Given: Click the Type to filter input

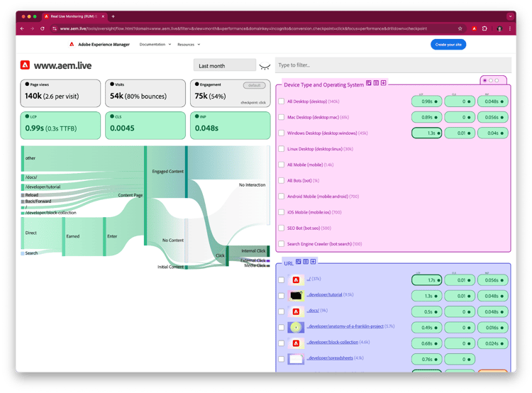Looking at the screenshot, I should point(393,65).
